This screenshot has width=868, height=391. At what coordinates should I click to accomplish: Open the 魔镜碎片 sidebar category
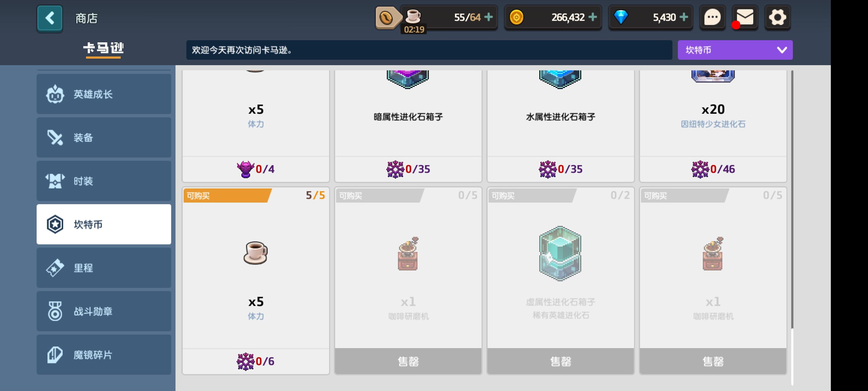(x=104, y=355)
